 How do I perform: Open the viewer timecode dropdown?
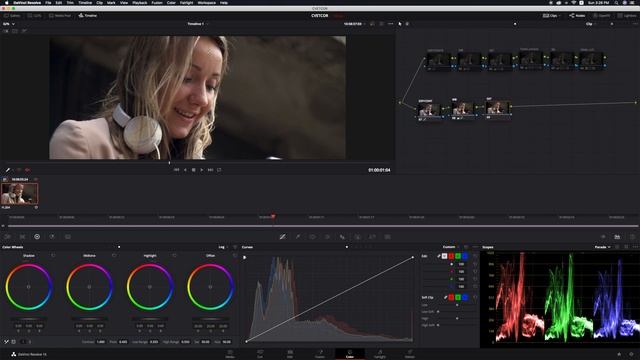click(354, 24)
